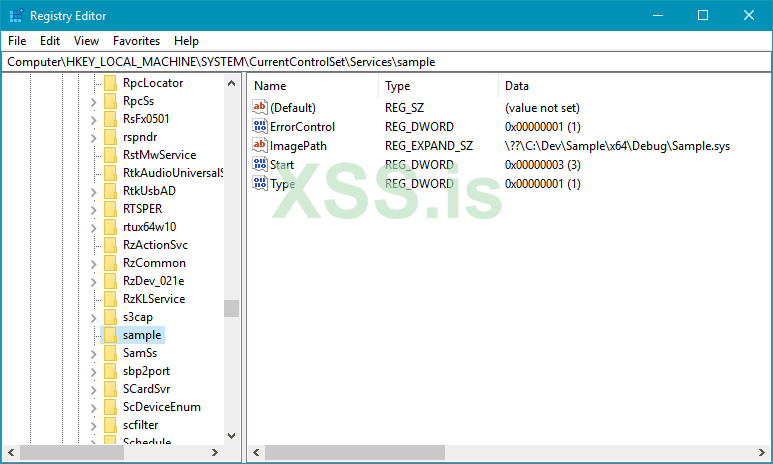Click the scfilter folder icon
Screen dimensions: 773x464
click(x=110, y=425)
